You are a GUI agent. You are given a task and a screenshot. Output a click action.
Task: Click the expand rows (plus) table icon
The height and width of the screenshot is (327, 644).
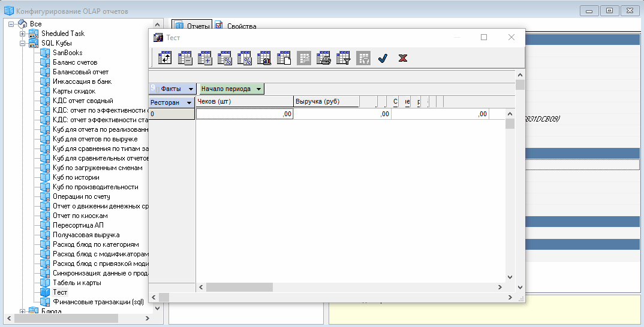205,58
